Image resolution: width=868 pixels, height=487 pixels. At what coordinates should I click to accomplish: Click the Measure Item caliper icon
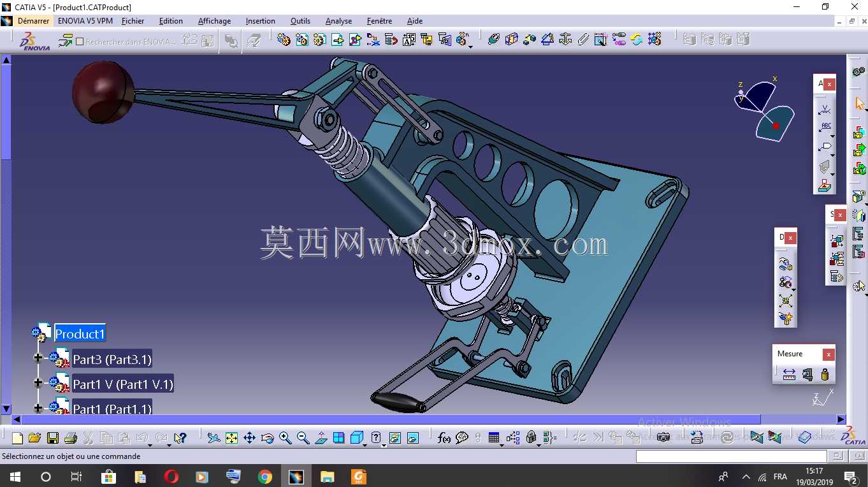[x=807, y=374]
